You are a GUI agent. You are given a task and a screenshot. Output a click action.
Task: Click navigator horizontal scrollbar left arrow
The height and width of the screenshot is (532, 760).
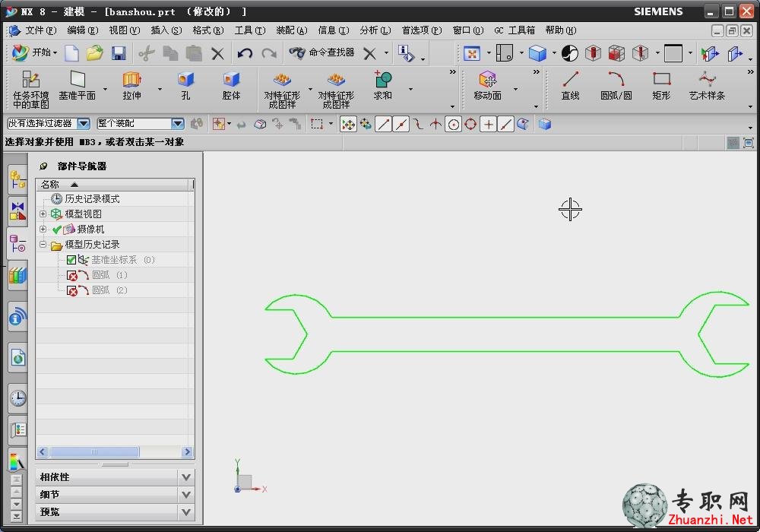[42, 452]
